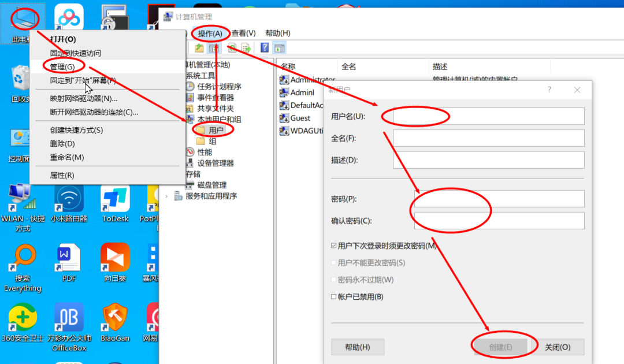
Task: Expand the 服务和应用程序 tree node
Action: 167,196
